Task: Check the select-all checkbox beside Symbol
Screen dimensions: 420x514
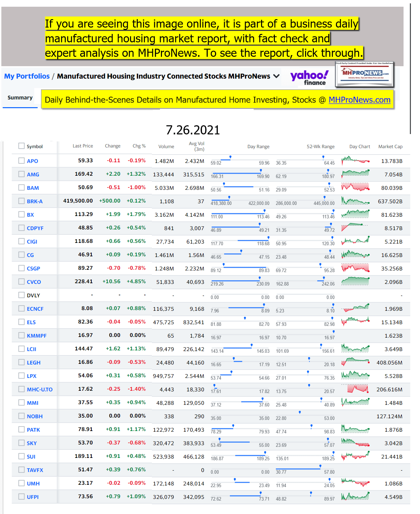Action: click(x=22, y=146)
